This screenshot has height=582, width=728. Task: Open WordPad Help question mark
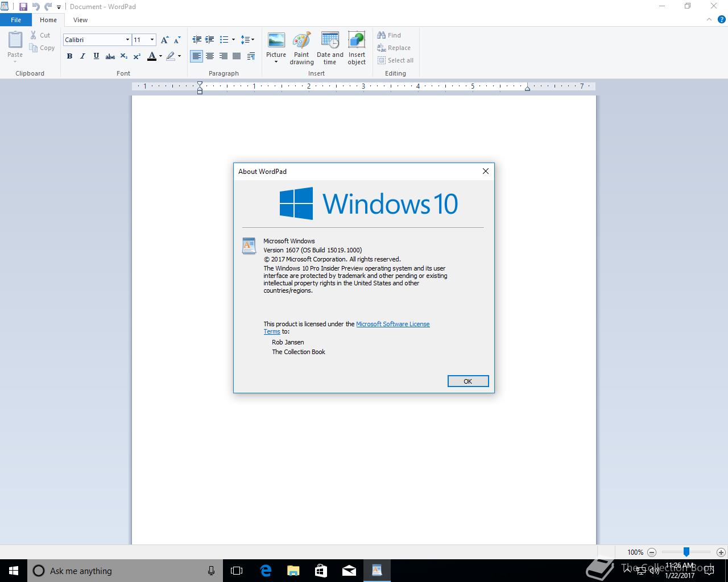pyautogui.click(x=722, y=20)
